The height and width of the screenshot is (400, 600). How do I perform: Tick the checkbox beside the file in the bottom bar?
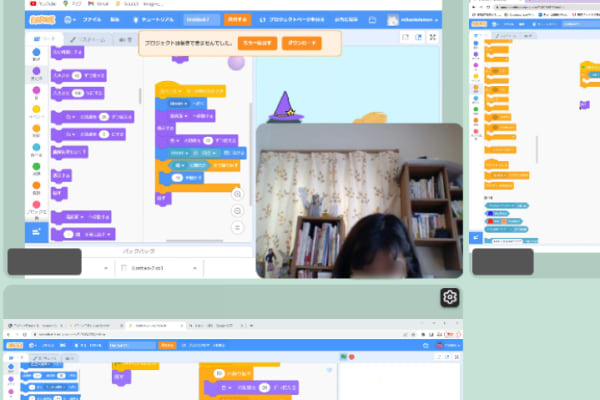pyautogui.click(x=123, y=268)
